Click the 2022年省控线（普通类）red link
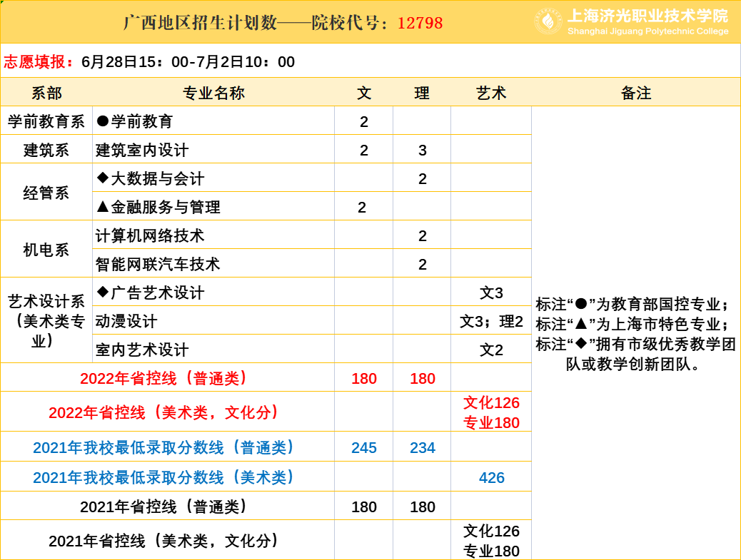Screen dimensions: 741x560 pyautogui.click(x=163, y=379)
